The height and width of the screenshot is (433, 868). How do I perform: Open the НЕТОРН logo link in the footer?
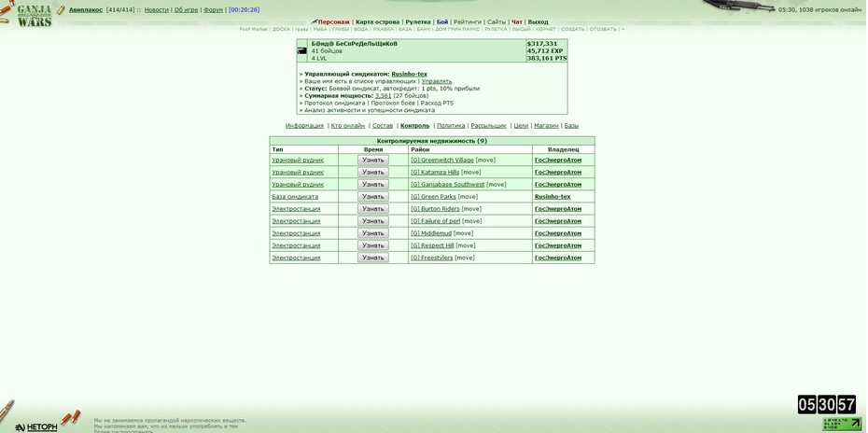pyautogui.click(x=36, y=426)
